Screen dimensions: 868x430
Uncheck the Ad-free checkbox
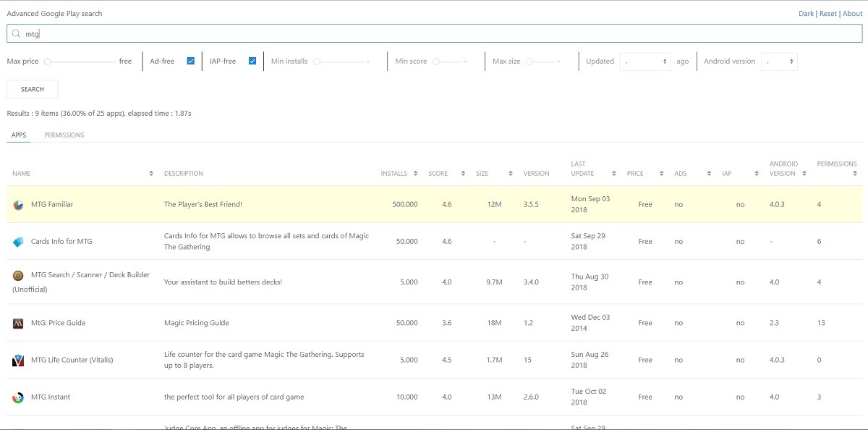[x=191, y=61]
